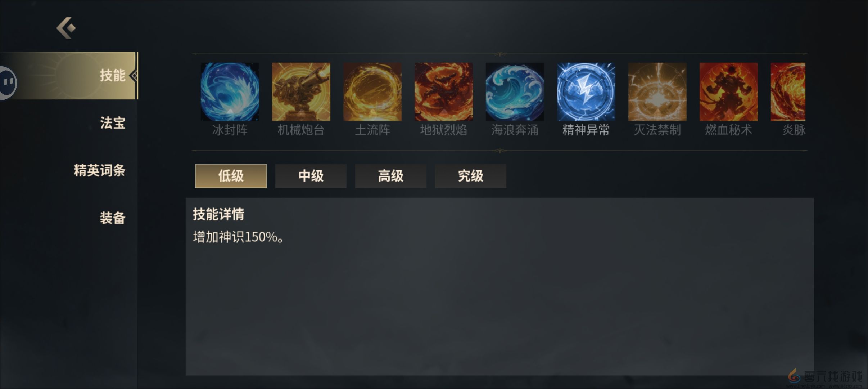Open the partially visible 炎脉 skill
The height and width of the screenshot is (389, 868).
(788, 91)
